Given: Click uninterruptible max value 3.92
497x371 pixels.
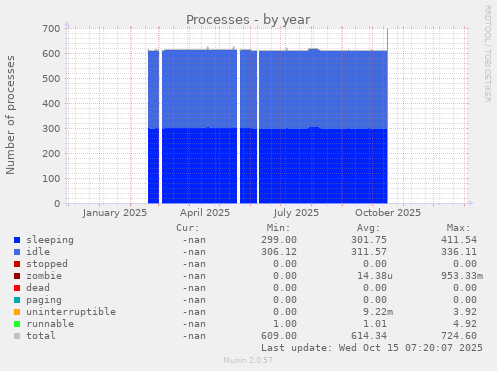Looking at the screenshot, I should coord(465,312).
